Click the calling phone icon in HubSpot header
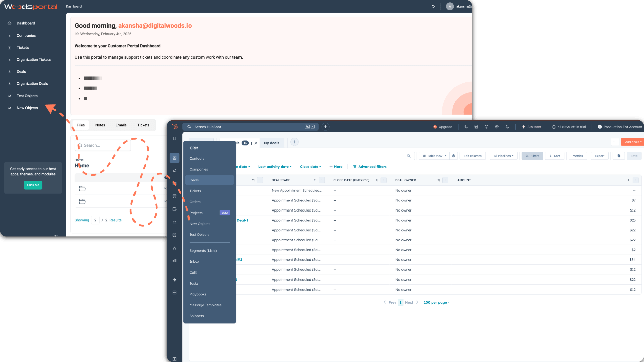Screen dimensions: 644x362 tap(466, 127)
